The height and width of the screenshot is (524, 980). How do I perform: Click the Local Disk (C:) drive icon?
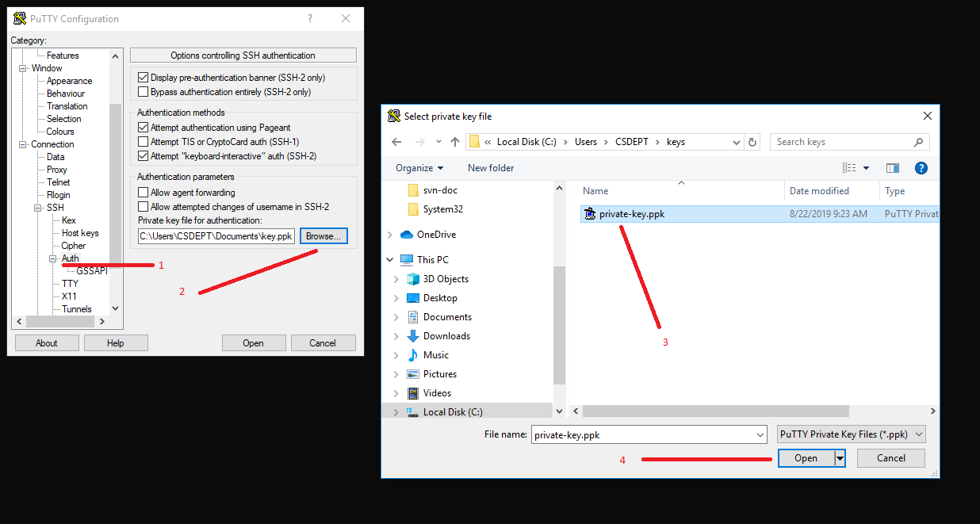click(412, 412)
